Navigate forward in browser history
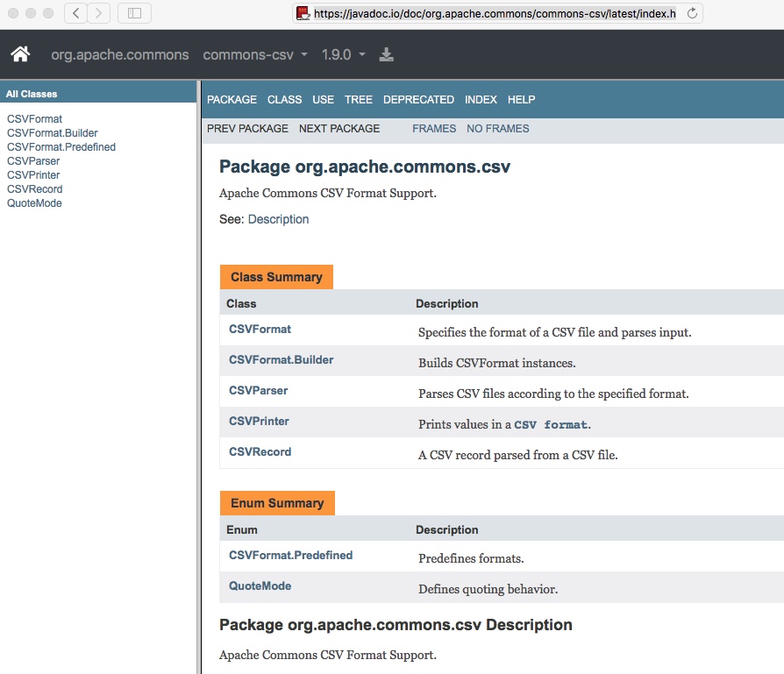The width and height of the screenshot is (784, 674). coord(98,13)
